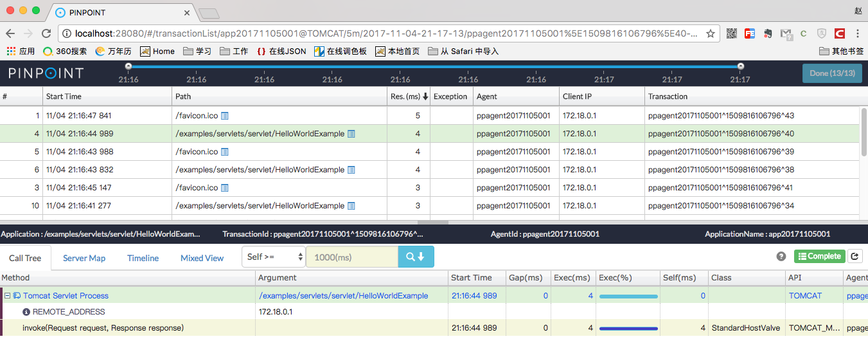Open the green C extension

804,33
